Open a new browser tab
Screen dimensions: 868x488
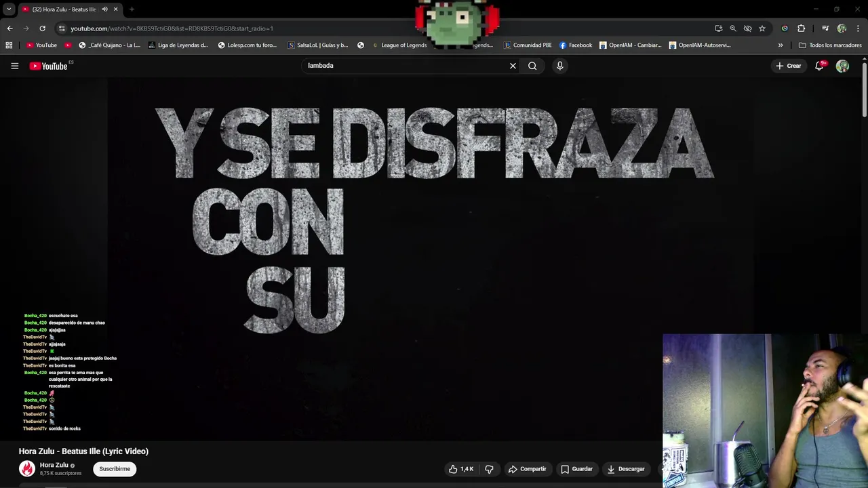pos(132,9)
